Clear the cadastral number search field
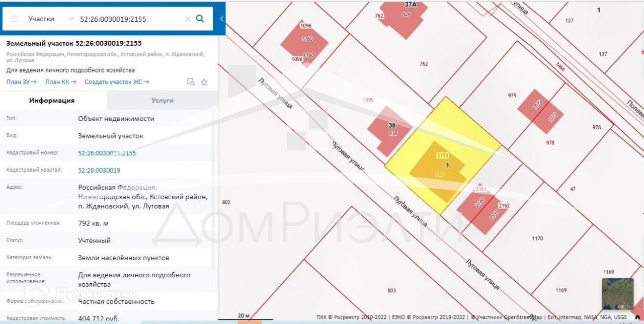The width and height of the screenshot is (644, 324). coord(188,19)
